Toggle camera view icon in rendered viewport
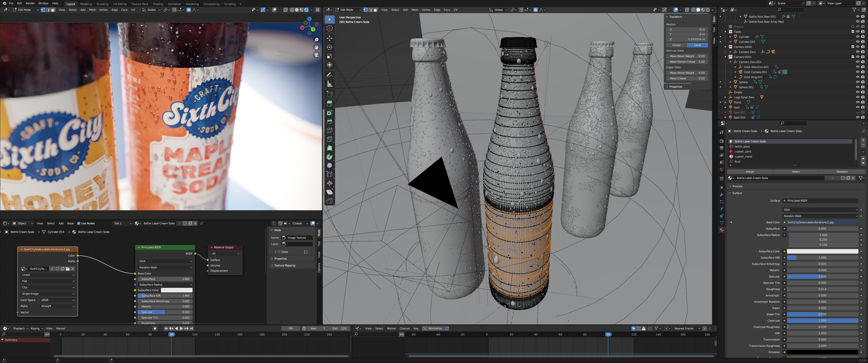Screen dimensions: 868x363 [x=316, y=55]
